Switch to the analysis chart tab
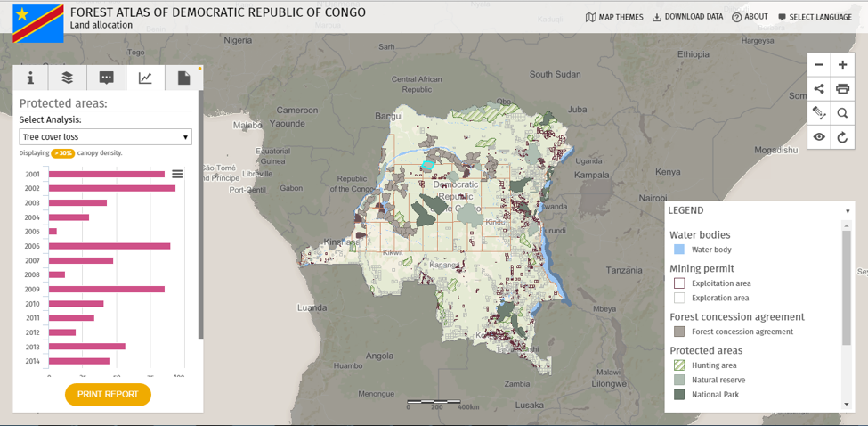 tap(145, 78)
